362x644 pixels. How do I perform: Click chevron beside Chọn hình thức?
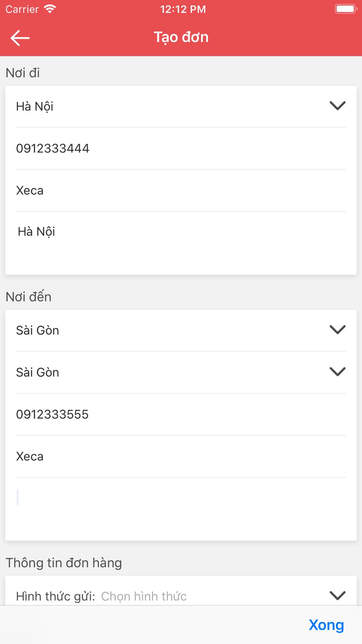[x=337, y=595]
